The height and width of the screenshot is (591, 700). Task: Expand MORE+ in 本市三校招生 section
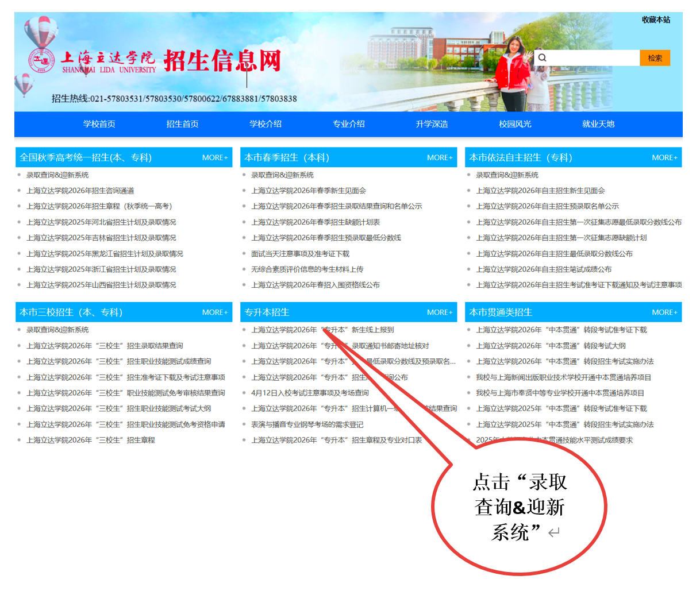coord(215,312)
